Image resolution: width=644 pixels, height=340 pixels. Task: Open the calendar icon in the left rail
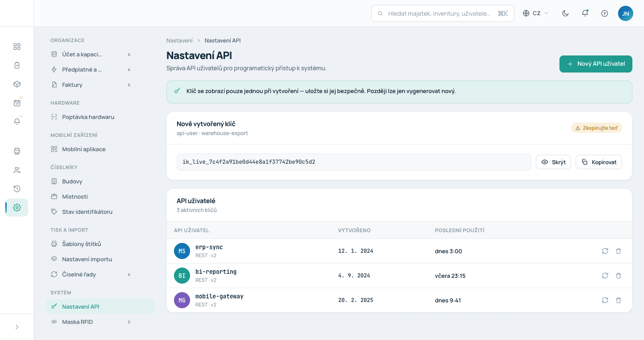(17, 103)
